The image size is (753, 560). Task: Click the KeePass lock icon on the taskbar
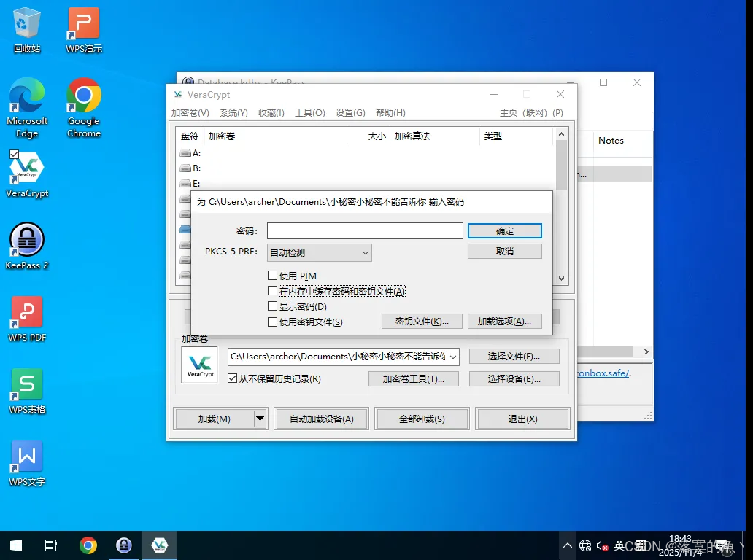coord(124,545)
